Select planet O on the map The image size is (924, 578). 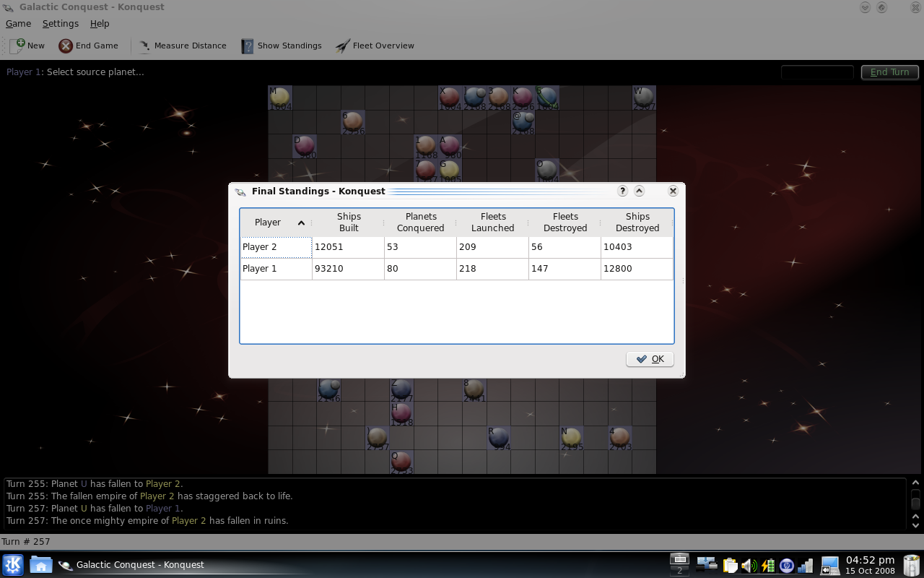point(547,171)
